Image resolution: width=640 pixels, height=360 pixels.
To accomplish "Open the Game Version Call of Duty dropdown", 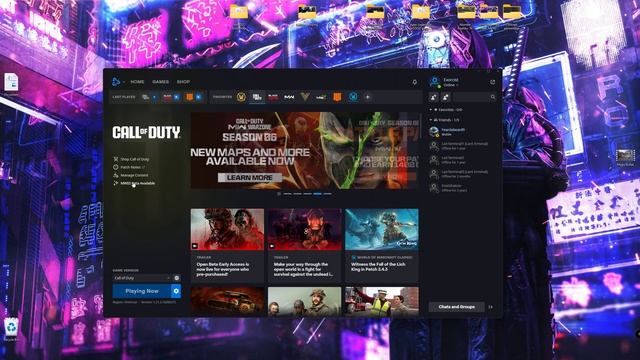I will coord(142,278).
